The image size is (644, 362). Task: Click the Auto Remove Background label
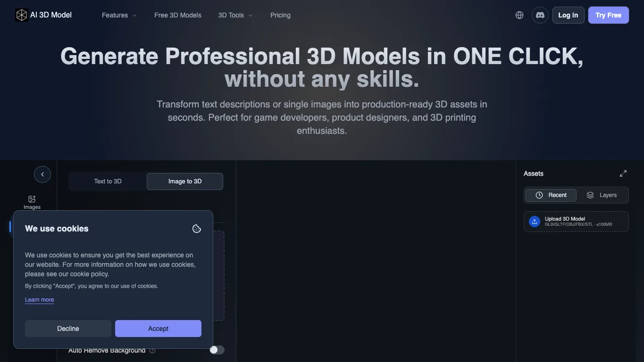tap(107, 350)
